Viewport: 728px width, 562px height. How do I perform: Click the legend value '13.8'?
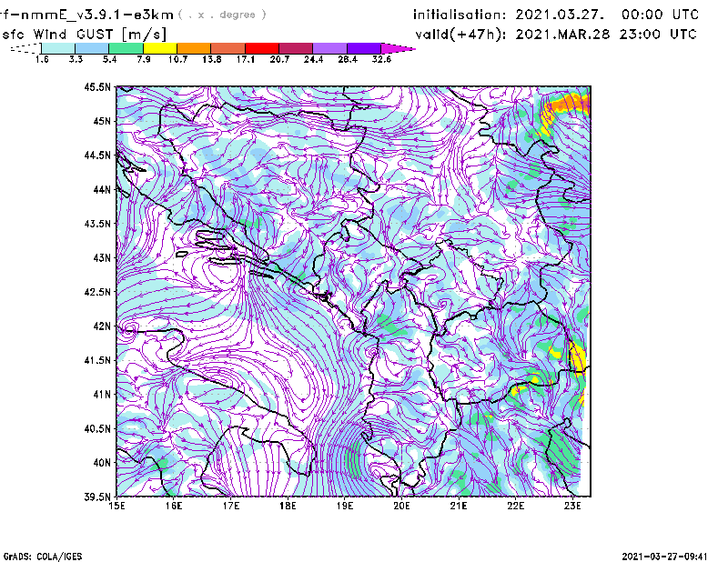click(x=211, y=59)
